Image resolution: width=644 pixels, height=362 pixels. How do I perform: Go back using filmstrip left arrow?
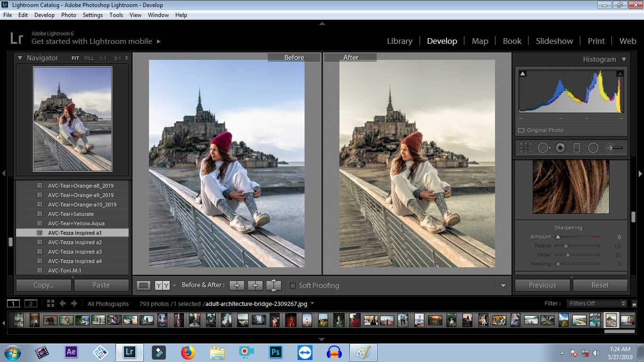(62, 304)
